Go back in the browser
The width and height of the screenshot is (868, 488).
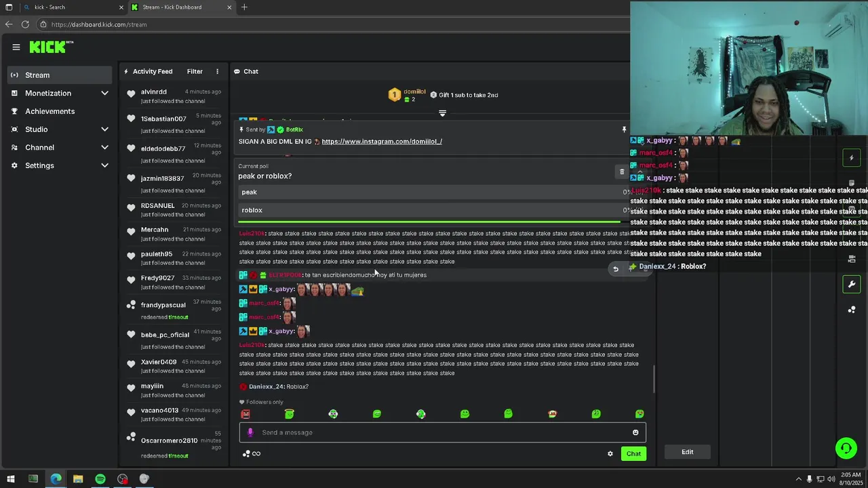(x=9, y=24)
